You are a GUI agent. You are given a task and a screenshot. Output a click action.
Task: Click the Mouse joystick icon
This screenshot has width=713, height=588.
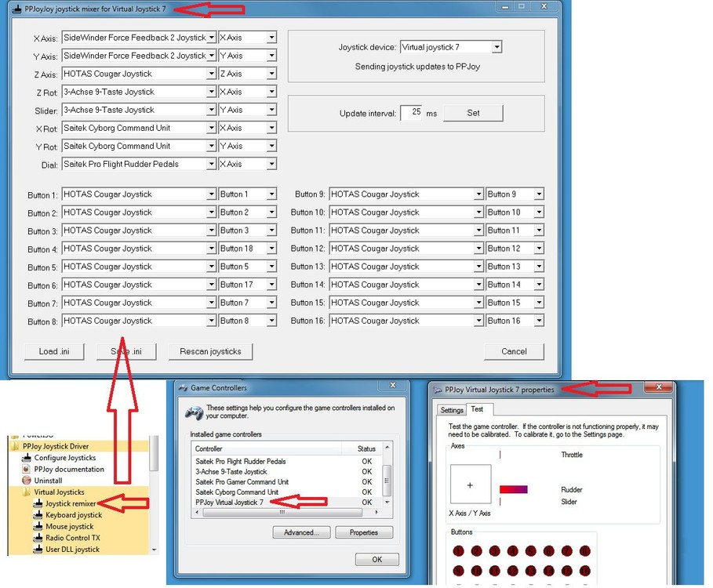point(38,526)
